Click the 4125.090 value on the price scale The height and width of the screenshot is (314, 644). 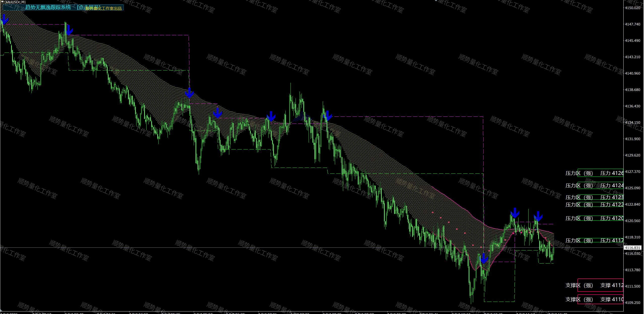coord(632,188)
